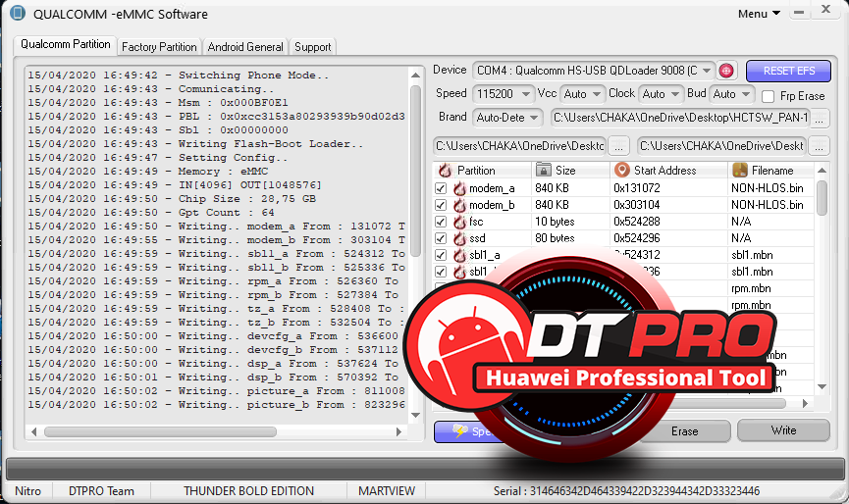The height and width of the screenshot is (504, 849).
Task: Click the partition table vertical scrollbar thumb
Action: [x=822, y=198]
